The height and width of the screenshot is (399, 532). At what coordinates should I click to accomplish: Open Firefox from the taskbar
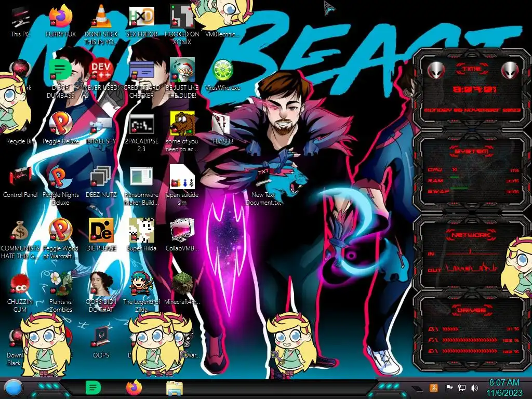(134, 388)
